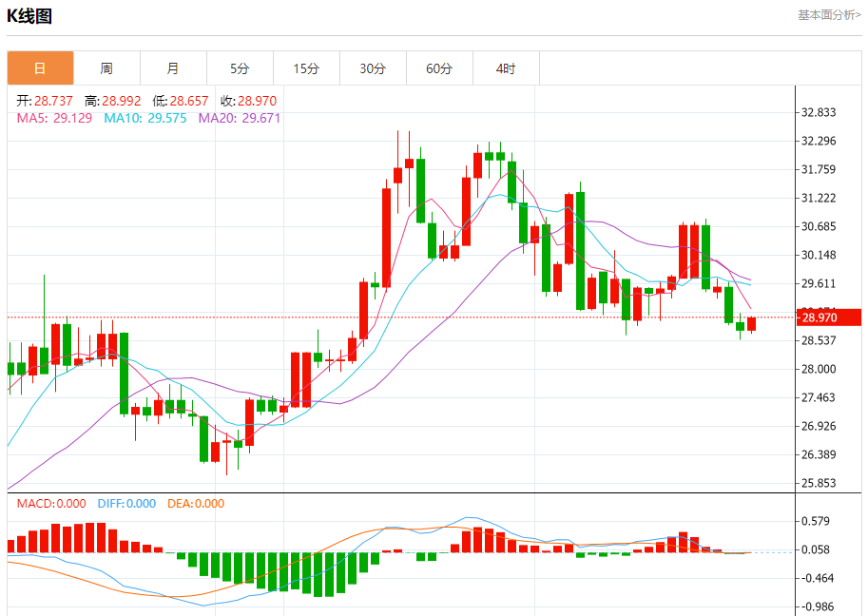This screenshot has width=868, height=616.
Task: Click the MACD:0.000 indicator label
Action: [x=51, y=504]
